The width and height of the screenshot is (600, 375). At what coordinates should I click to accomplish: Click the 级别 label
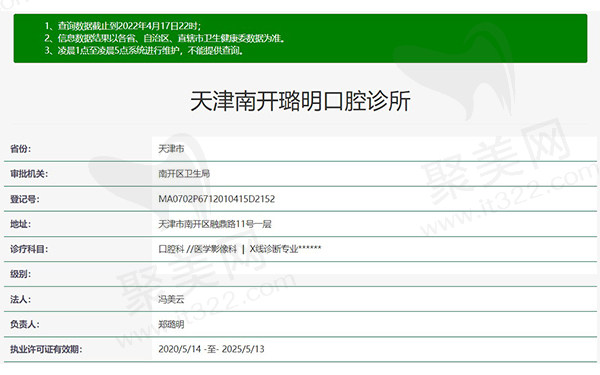pyautogui.click(x=21, y=274)
